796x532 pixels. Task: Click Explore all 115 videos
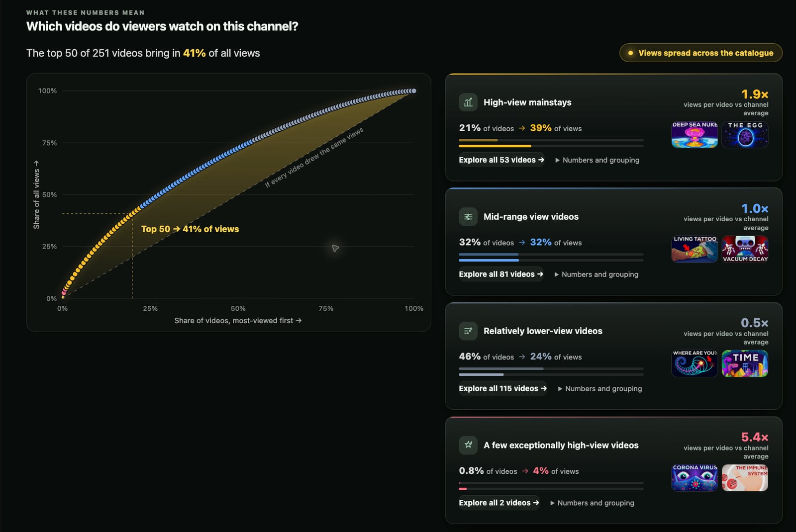503,389
